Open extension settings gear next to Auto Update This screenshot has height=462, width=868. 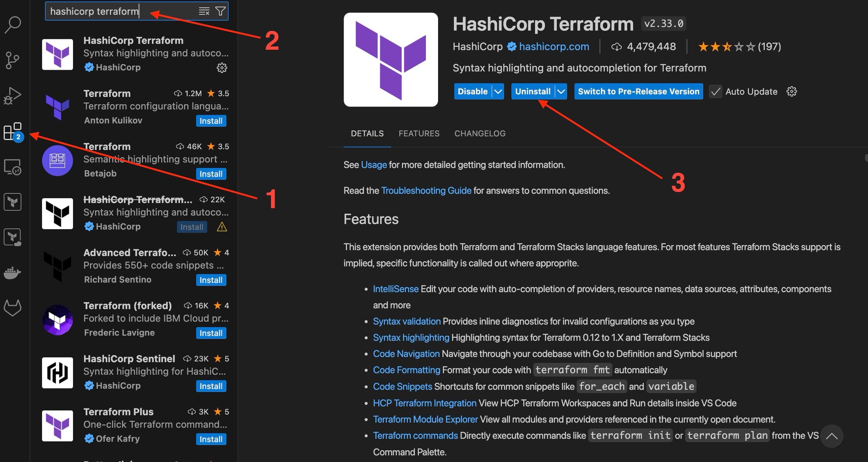(792, 91)
